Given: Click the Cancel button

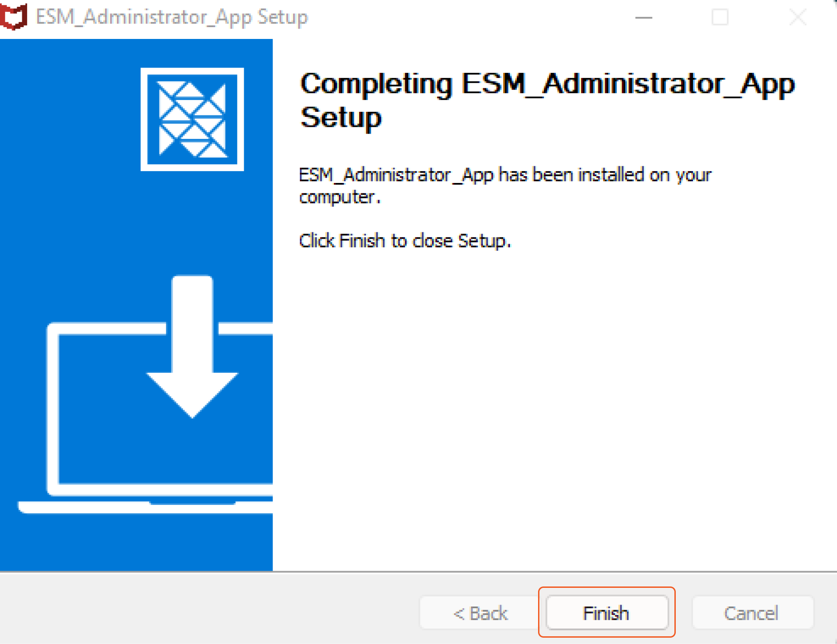Looking at the screenshot, I should (x=752, y=613).
